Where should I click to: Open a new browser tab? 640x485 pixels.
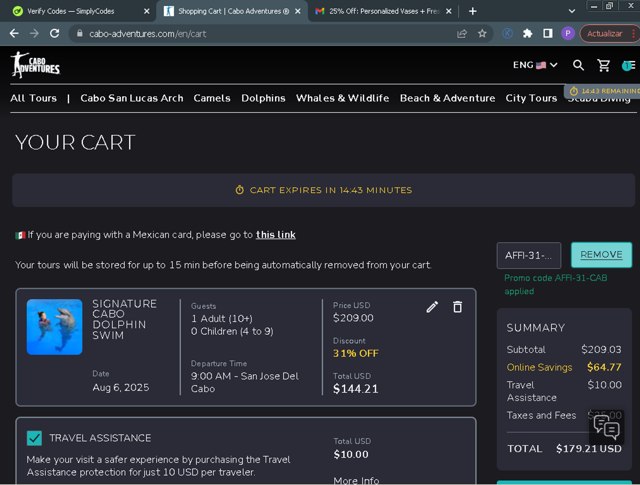click(473, 11)
